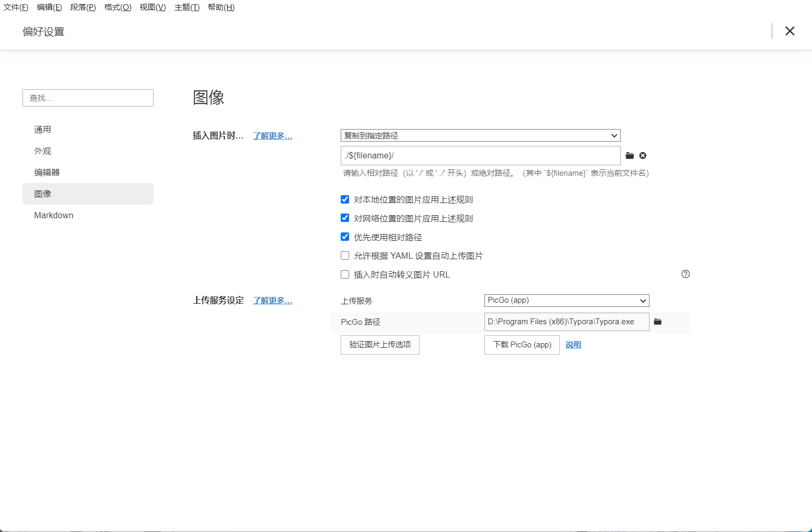This screenshot has height=532, width=812.
Task: Enable auto-escape image URL on insert
Action: 345,274
